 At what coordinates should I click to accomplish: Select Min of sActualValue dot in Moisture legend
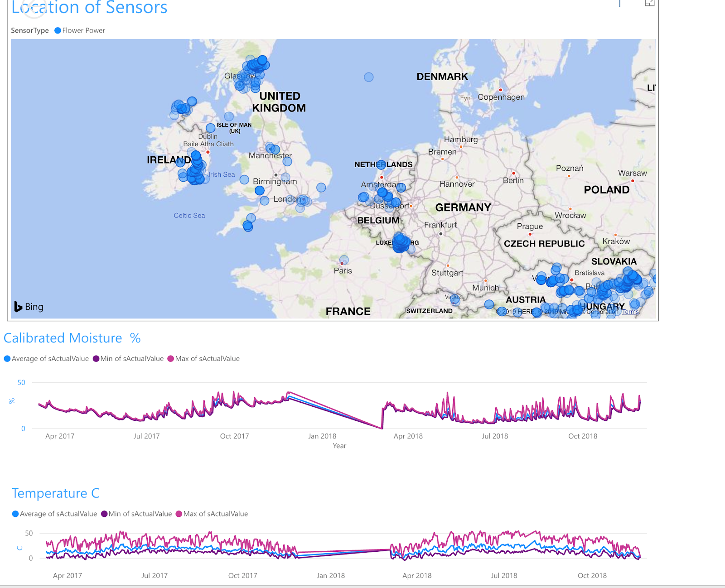click(x=96, y=359)
